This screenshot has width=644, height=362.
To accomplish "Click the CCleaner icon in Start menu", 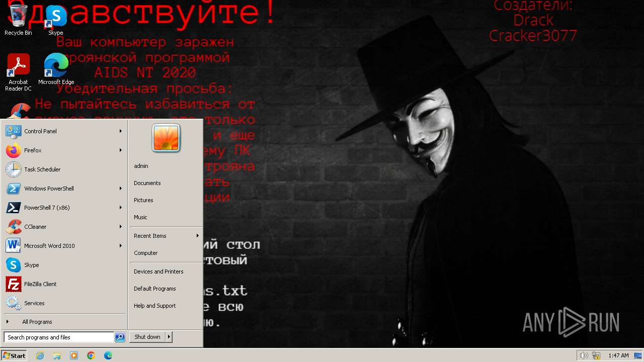I will (13, 227).
